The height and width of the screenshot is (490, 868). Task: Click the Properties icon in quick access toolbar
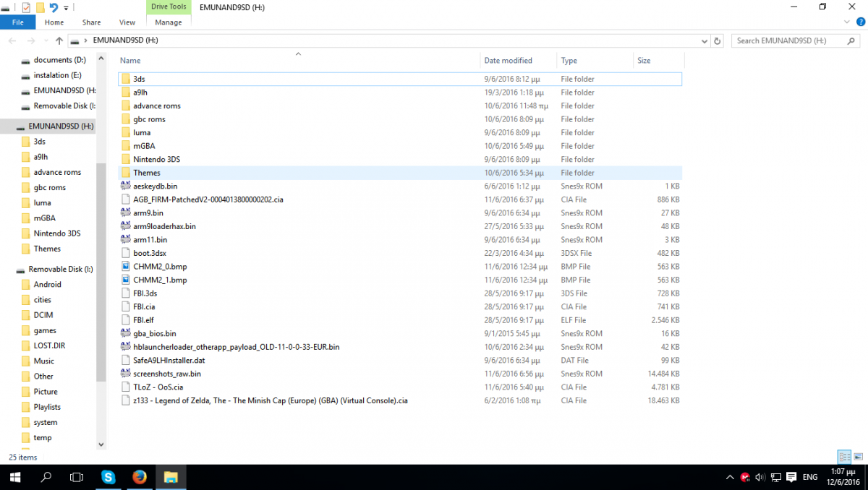(x=26, y=7)
